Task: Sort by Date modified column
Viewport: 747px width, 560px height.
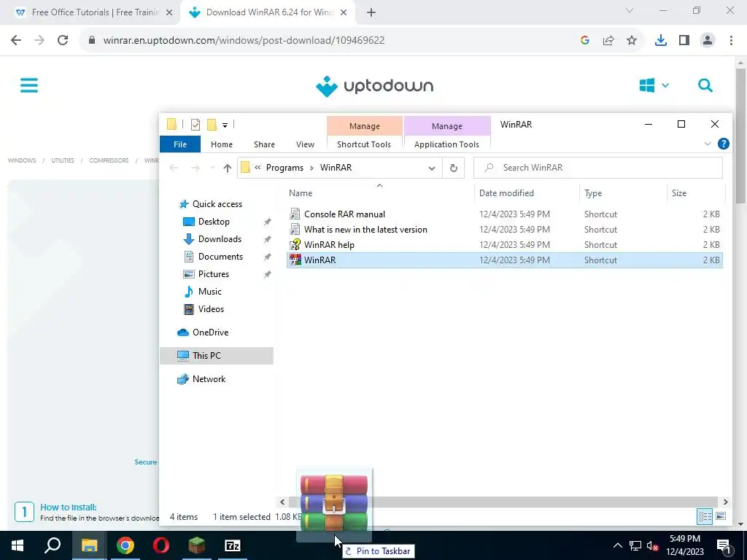Action: pos(506,192)
